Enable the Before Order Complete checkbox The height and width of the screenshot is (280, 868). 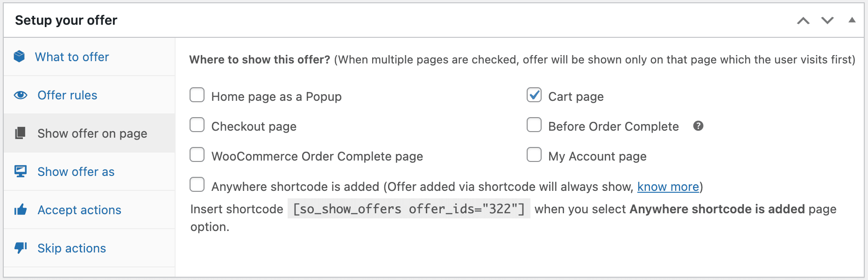tap(534, 125)
